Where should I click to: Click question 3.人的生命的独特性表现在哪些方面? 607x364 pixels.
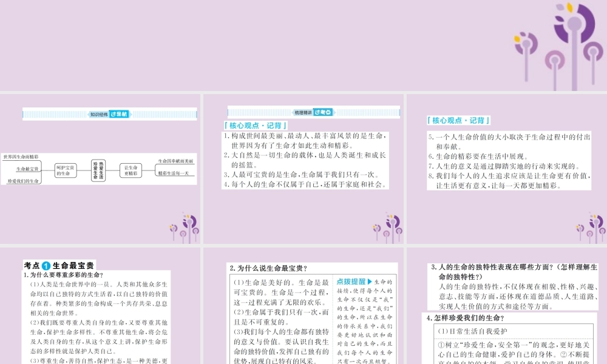(514, 272)
